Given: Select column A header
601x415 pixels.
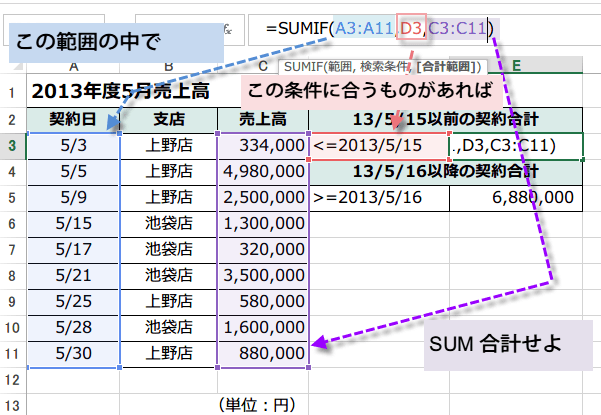Looking at the screenshot, I should [74, 66].
